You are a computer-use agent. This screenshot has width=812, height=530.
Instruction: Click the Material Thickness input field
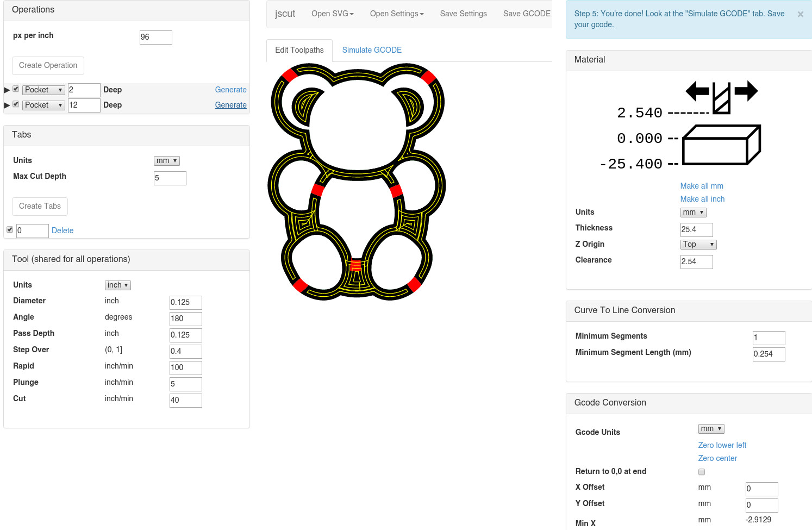(696, 229)
